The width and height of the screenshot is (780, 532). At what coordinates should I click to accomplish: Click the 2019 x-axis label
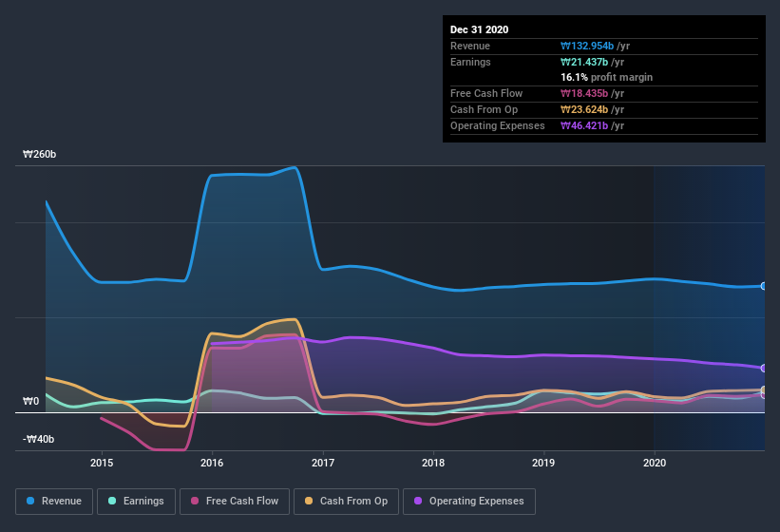(543, 463)
